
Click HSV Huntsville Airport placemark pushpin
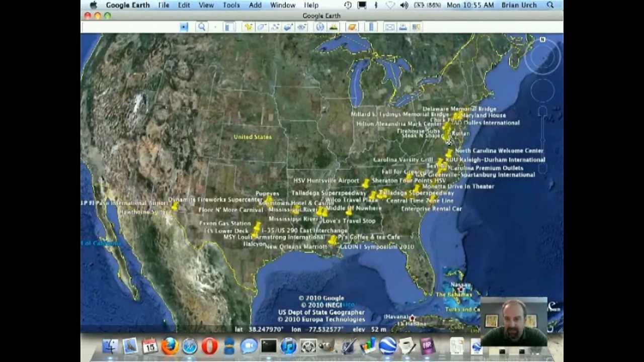[x=366, y=183]
